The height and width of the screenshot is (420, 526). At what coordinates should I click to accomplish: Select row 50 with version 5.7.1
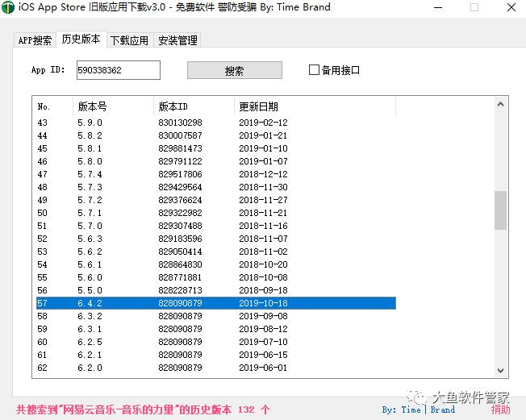(216, 213)
